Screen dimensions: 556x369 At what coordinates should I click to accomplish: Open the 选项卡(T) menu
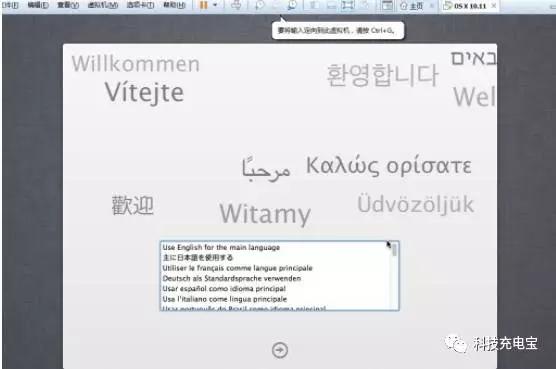click(140, 5)
